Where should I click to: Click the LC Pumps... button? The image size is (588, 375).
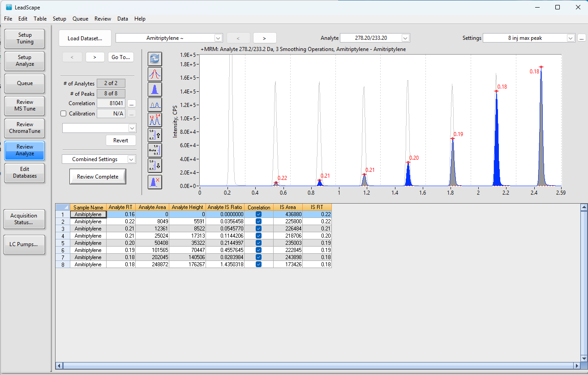click(x=24, y=245)
